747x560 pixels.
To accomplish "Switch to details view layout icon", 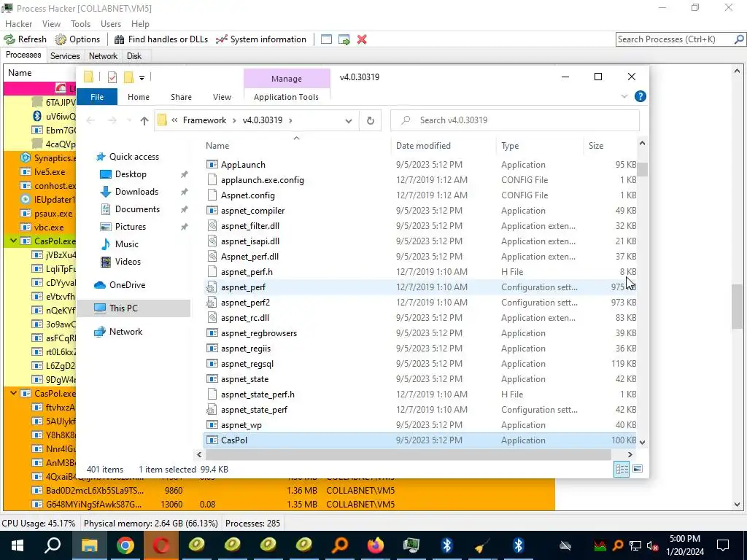I will pos(622,469).
